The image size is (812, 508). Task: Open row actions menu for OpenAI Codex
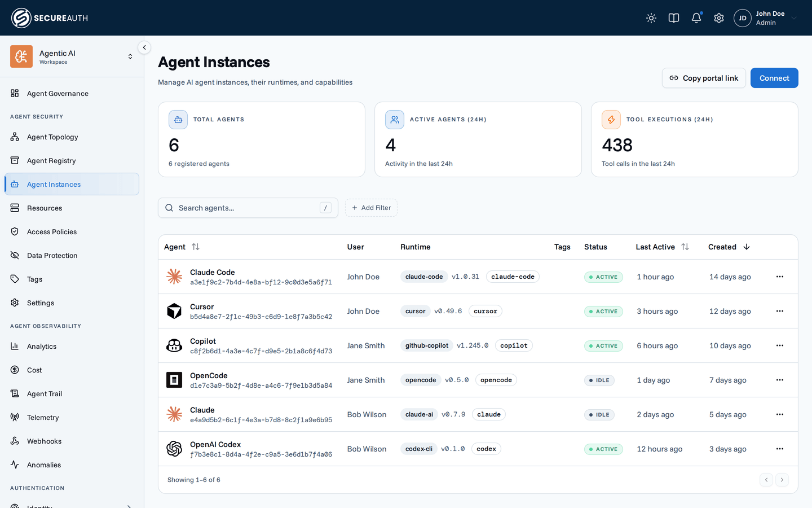[x=780, y=449]
